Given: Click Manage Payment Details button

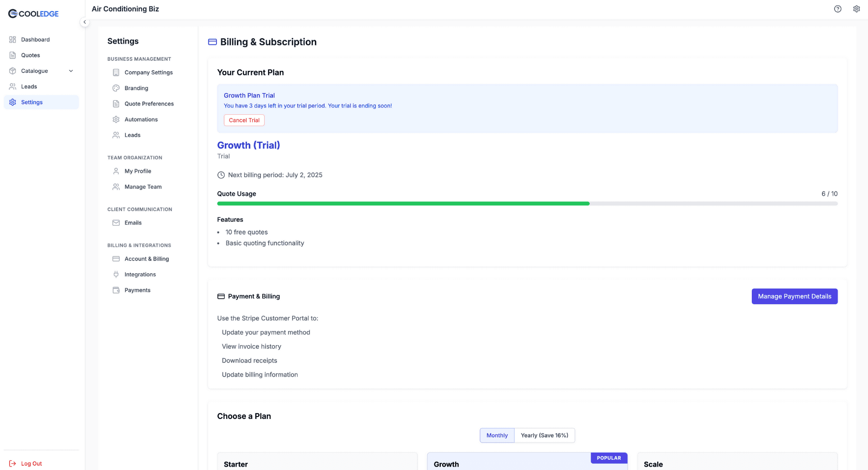Looking at the screenshot, I should click(x=794, y=296).
